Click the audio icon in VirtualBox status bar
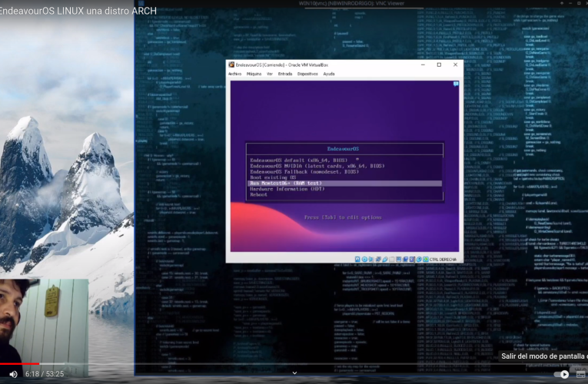Viewport: 588px width, 384px height. tap(371, 260)
